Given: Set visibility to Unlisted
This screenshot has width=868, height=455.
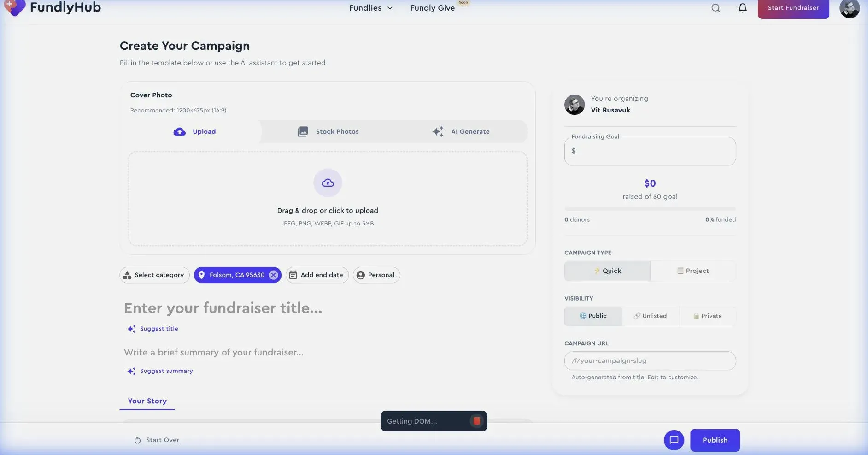Looking at the screenshot, I should [650, 316].
